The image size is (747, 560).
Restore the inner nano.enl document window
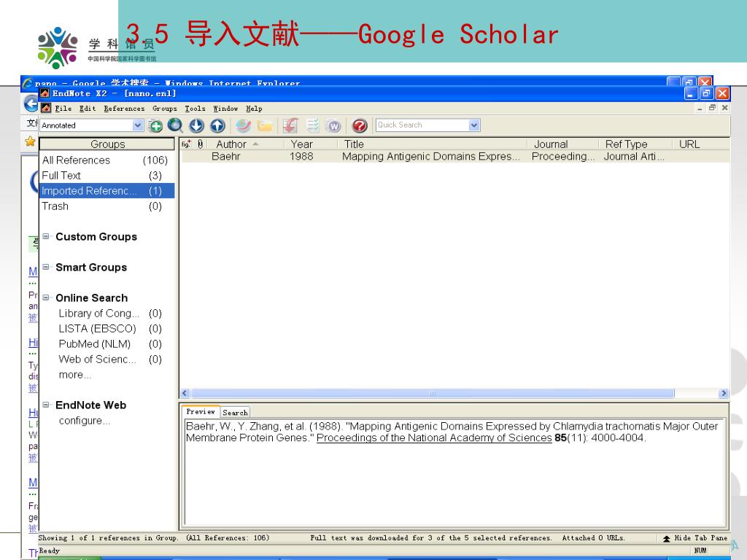tap(712, 108)
